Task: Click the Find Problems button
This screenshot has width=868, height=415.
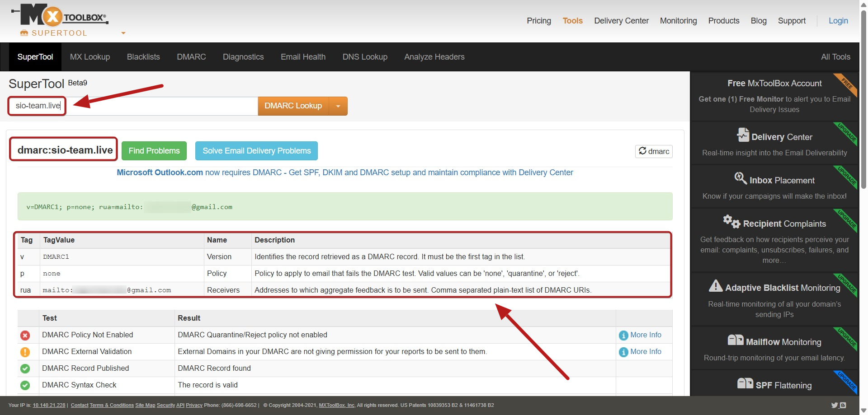Action: 154,151
